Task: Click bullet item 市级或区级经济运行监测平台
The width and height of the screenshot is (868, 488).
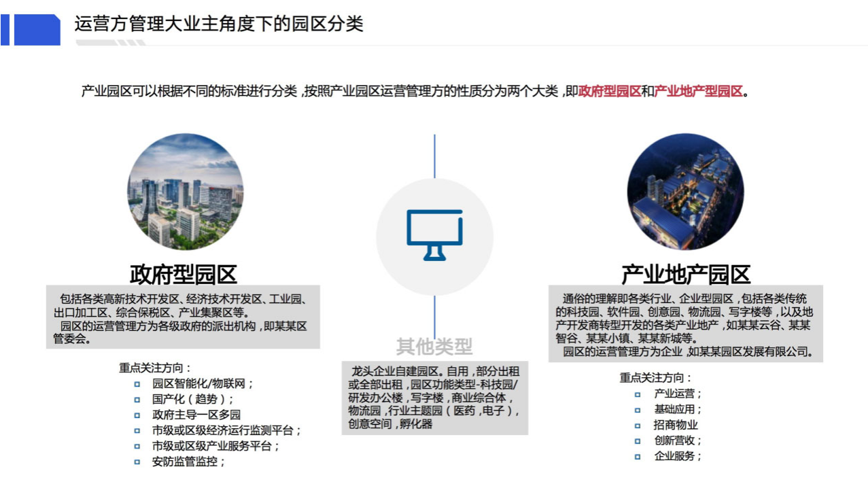Action: [226, 430]
